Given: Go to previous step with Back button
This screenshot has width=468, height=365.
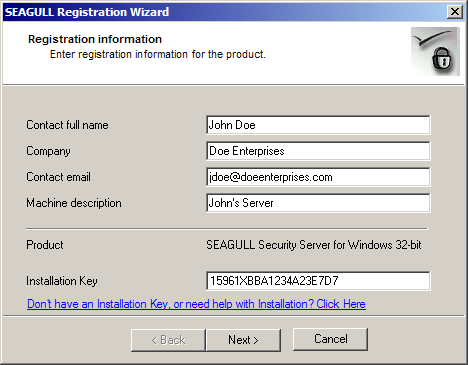Looking at the screenshot, I should (168, 340).
